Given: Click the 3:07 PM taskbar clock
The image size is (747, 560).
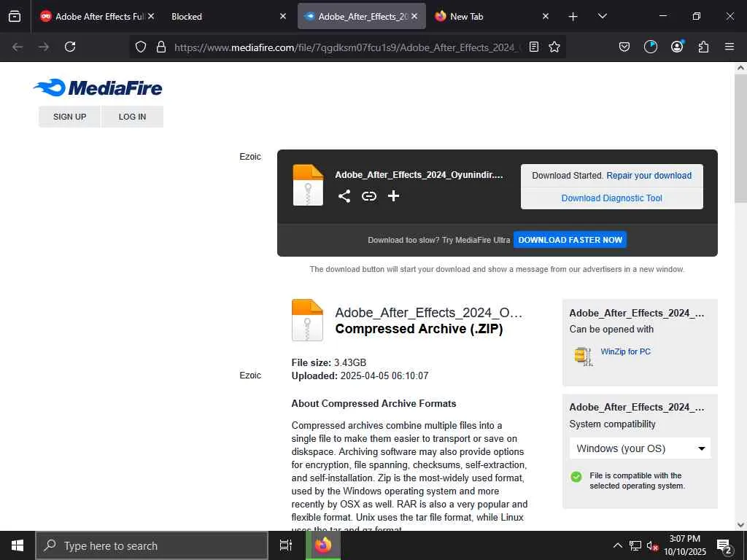Looking at the screenshot, I should click(x=685, y=545).
